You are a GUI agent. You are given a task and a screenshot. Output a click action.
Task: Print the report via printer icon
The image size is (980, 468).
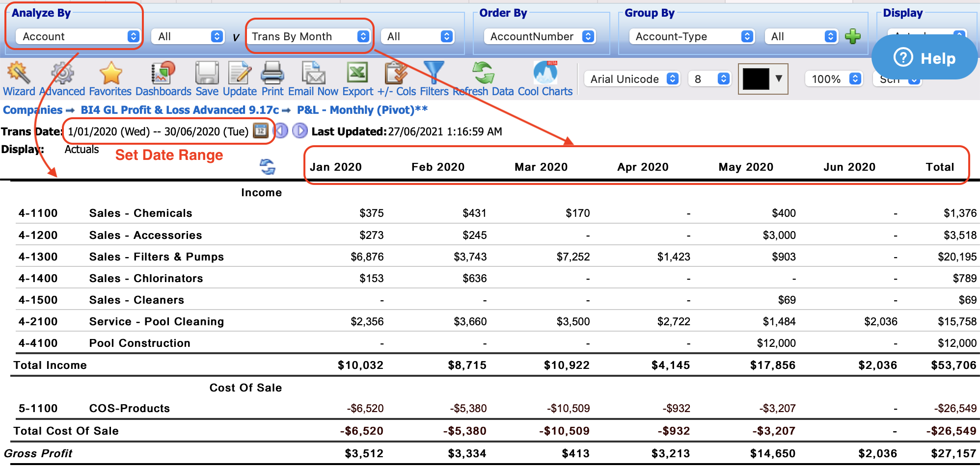coord(272,73)
